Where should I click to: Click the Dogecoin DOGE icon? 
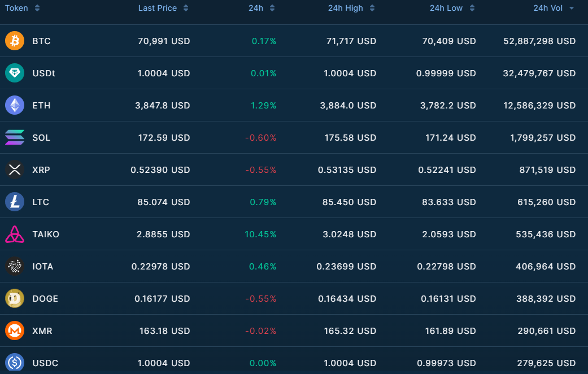[15, 299]
